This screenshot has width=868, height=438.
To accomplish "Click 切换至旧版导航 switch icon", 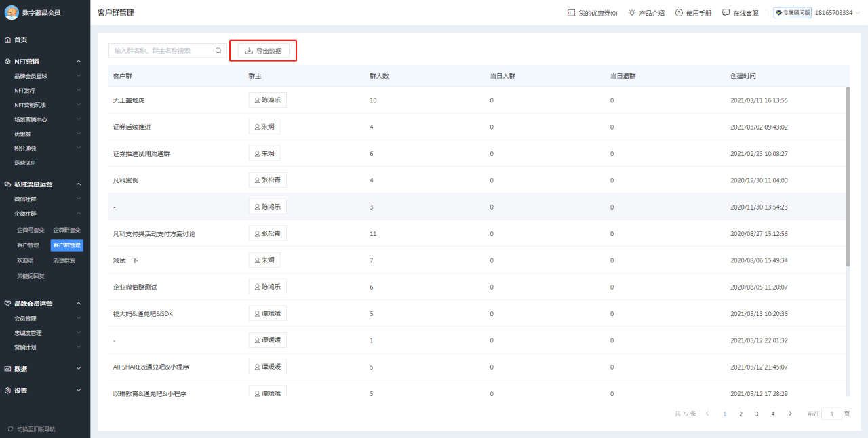I will [10, 429].
